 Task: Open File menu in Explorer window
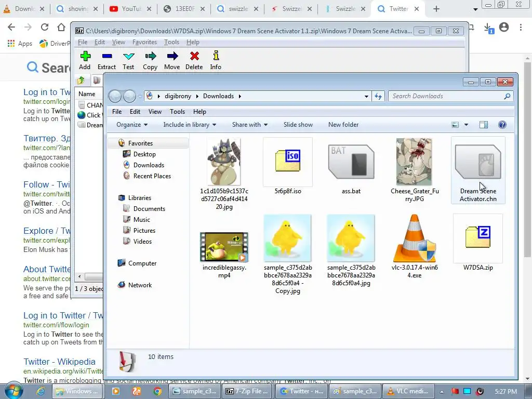tap(117, 112)
